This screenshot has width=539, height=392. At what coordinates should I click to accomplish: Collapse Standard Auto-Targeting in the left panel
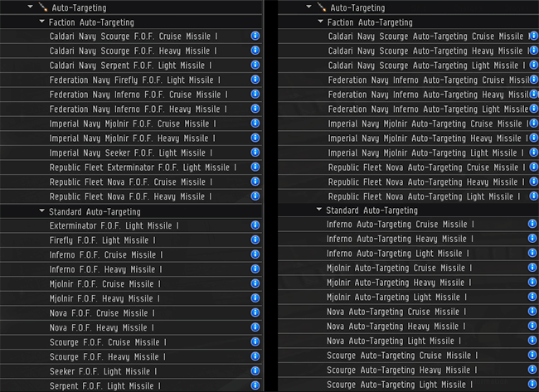pyautogui.click(x=42, y=211)
